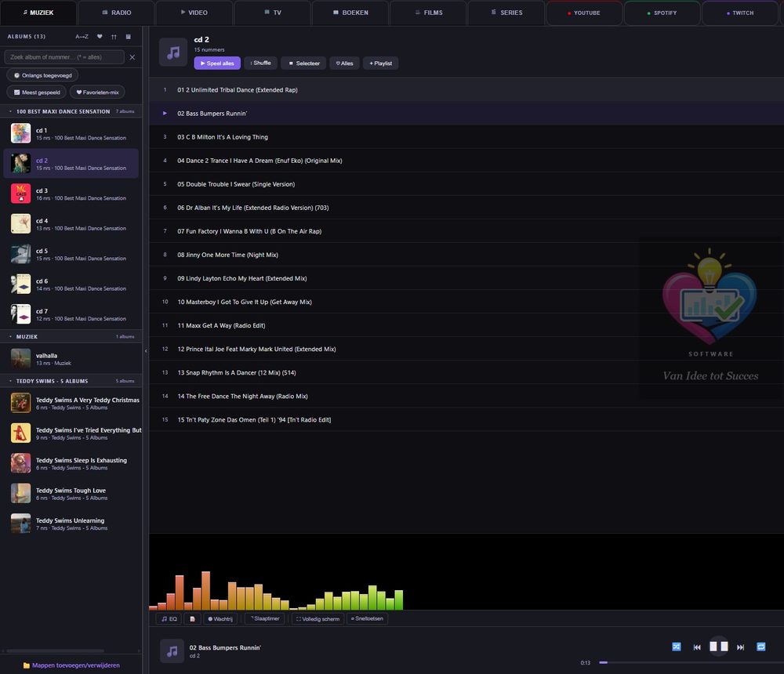Switch to 'Volledig scherm' fullscreen
Viewport: 784px width, 674px height.
(x=318, y=619)
